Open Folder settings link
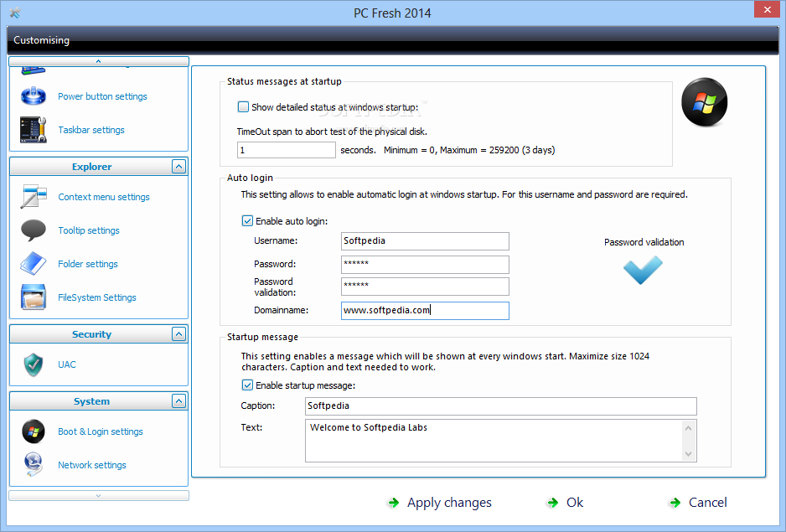The width and height of the screenshot is (786, 532). 88,264
